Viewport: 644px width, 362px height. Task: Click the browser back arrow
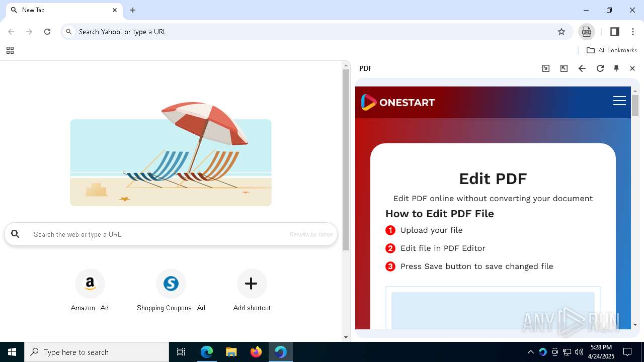click(11, 32)
